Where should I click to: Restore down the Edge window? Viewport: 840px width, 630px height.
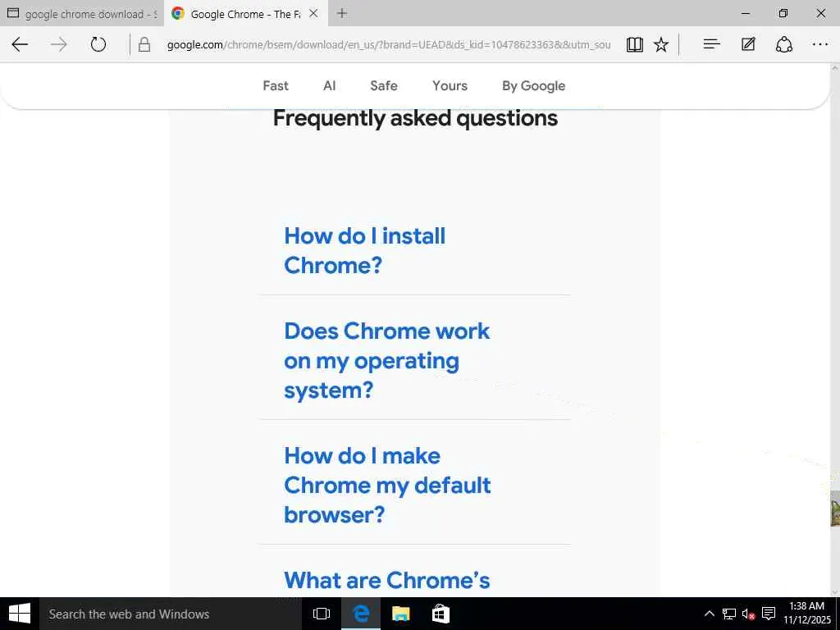tap(783, 13)
